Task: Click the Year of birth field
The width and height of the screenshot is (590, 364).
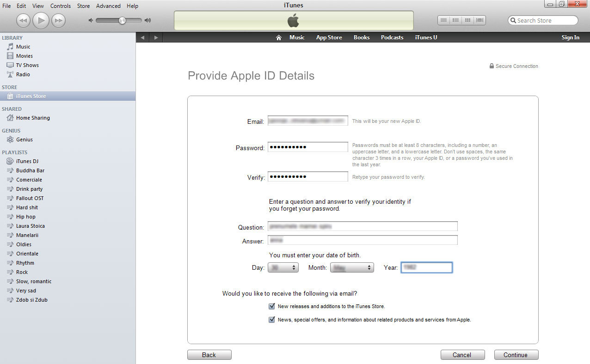Action: pos(426,267)
